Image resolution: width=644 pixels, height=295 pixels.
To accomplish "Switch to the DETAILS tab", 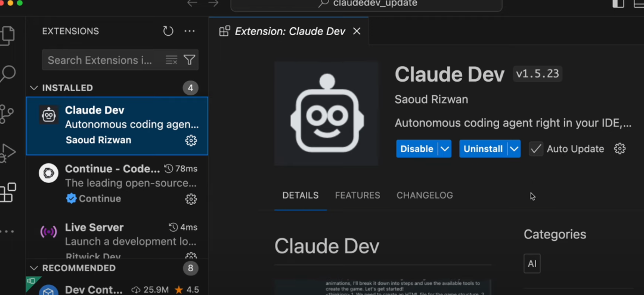I will click(300, 195).
